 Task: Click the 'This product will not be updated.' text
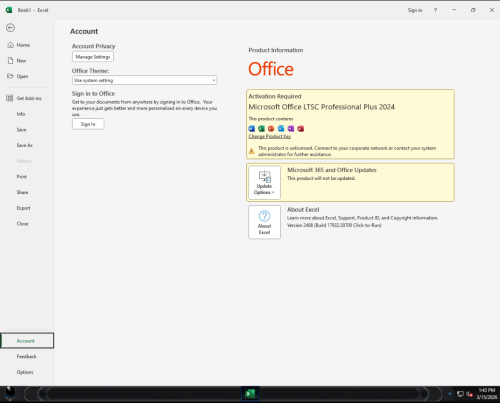click(321, 178)
